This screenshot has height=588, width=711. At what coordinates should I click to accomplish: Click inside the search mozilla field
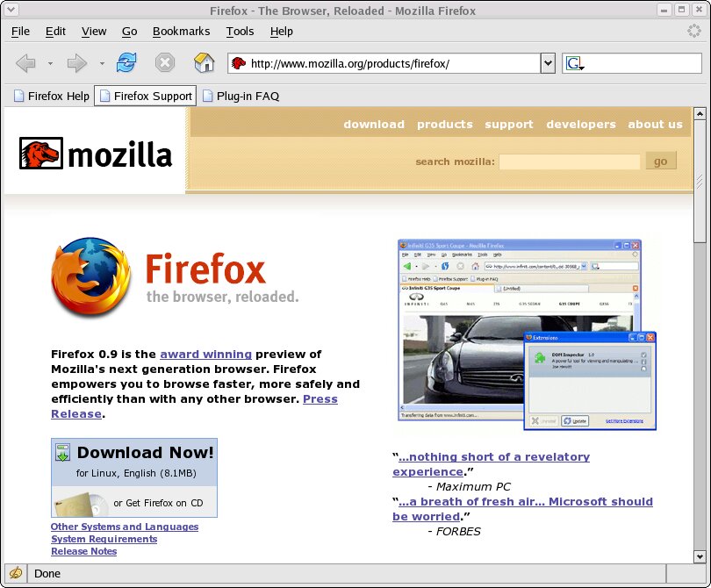click(569, 161)
